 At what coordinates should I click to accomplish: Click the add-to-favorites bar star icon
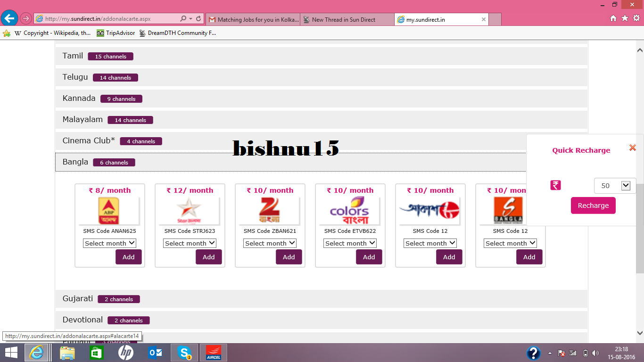click(x=7, y=33)
